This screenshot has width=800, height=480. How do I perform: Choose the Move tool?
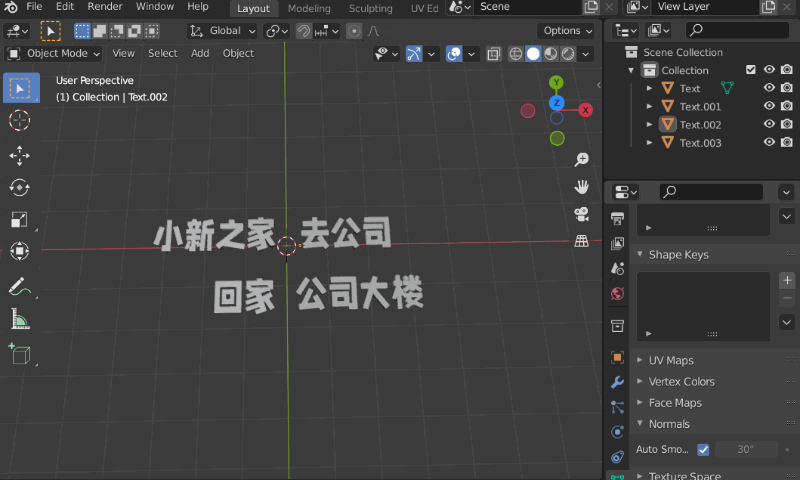(x=19, y=156)
